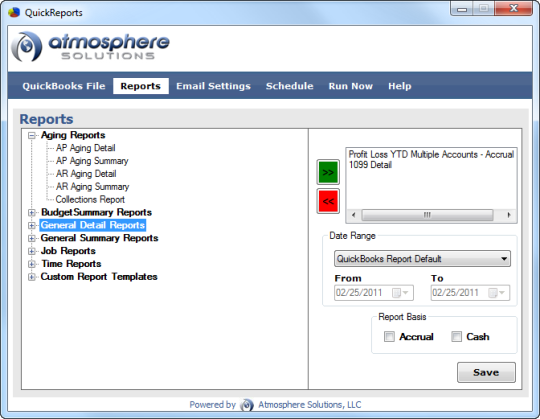Select Profit Loss YTD Multiple Accounts entry
540x419 pixels.
(431, 154)
